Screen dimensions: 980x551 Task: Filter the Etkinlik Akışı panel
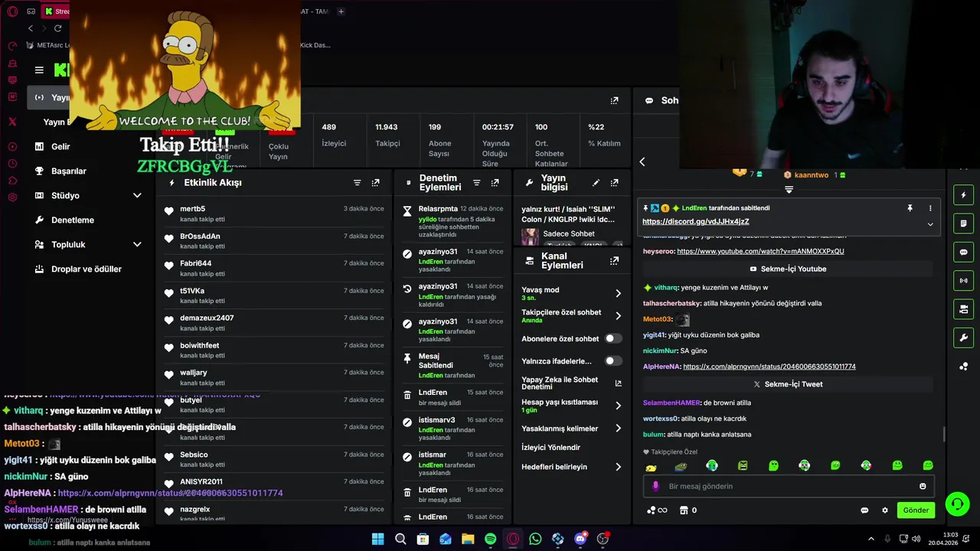(357, 183)
